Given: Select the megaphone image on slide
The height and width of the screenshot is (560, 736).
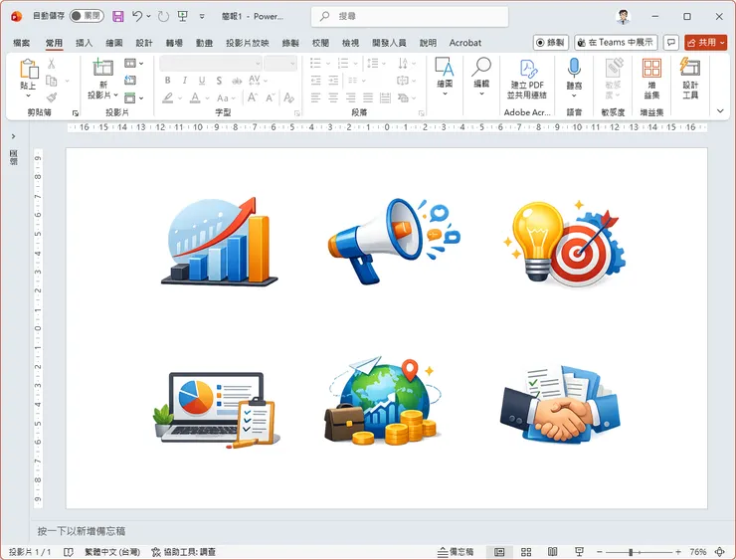Looking at the screenshot, I should (394, 241).
